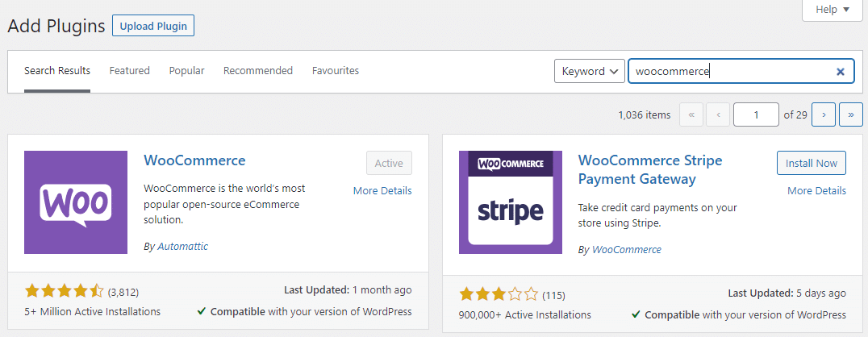View the Search Results tab
This screenshot has width=868, height=337.
pos(57,71)
